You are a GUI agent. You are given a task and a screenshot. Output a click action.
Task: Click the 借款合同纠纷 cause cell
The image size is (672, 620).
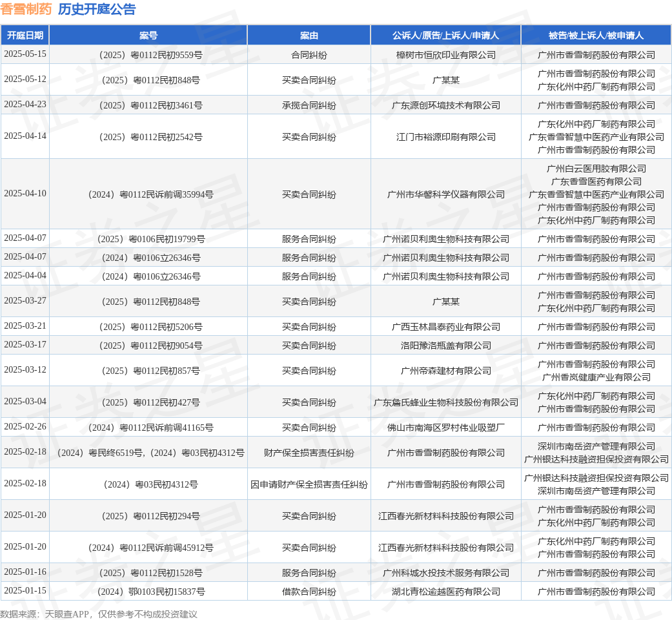(x=309, y=592)
